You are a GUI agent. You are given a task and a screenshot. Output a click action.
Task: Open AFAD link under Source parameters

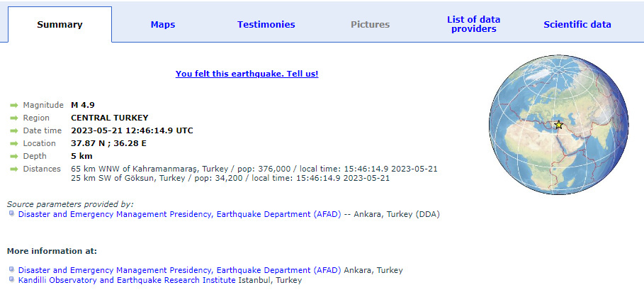pos(179,214)
